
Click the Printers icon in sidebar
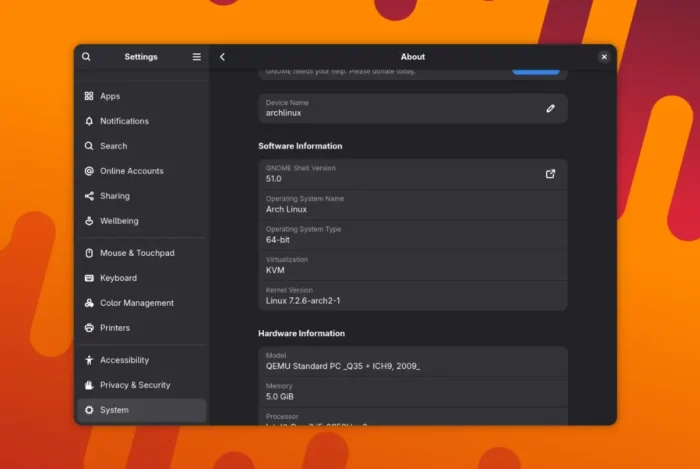pyautogui.click(x=89, y=328)
